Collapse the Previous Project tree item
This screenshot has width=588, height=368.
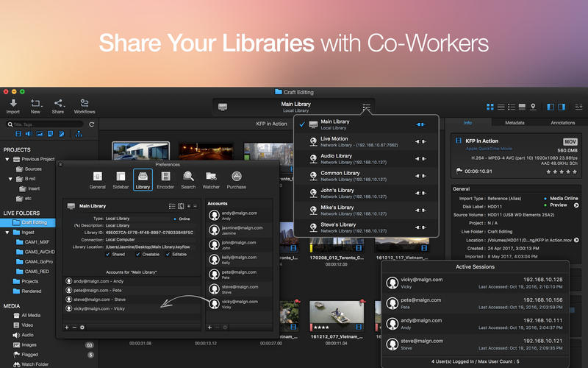(x=7, y=159)
